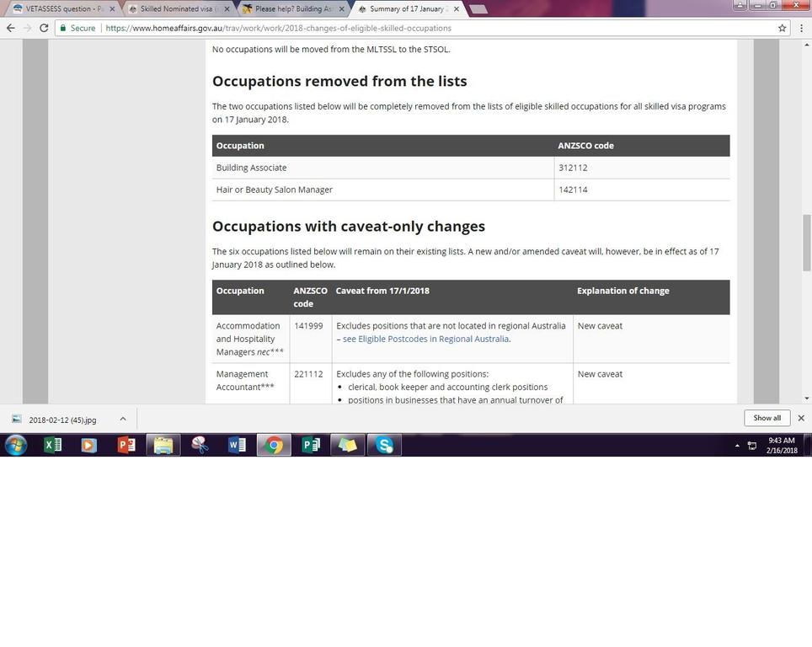Switch to the Skilled Nominated visa tab
812x647 pixels.
[177, 8]
